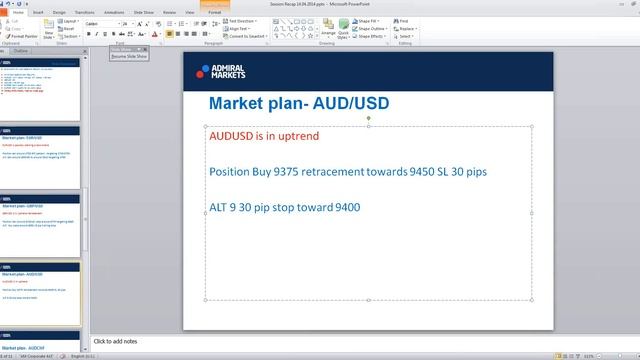Click the Increase Font Size icon

(140, 24)
